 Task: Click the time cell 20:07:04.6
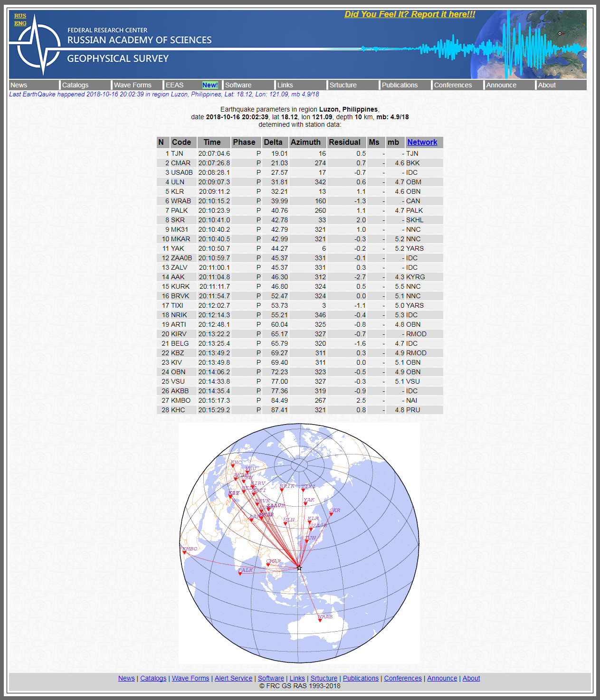pos(214,153)
